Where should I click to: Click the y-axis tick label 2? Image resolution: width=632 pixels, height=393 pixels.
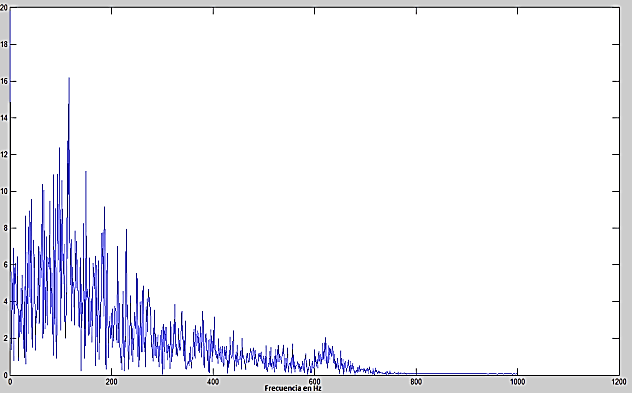[5, 338]
